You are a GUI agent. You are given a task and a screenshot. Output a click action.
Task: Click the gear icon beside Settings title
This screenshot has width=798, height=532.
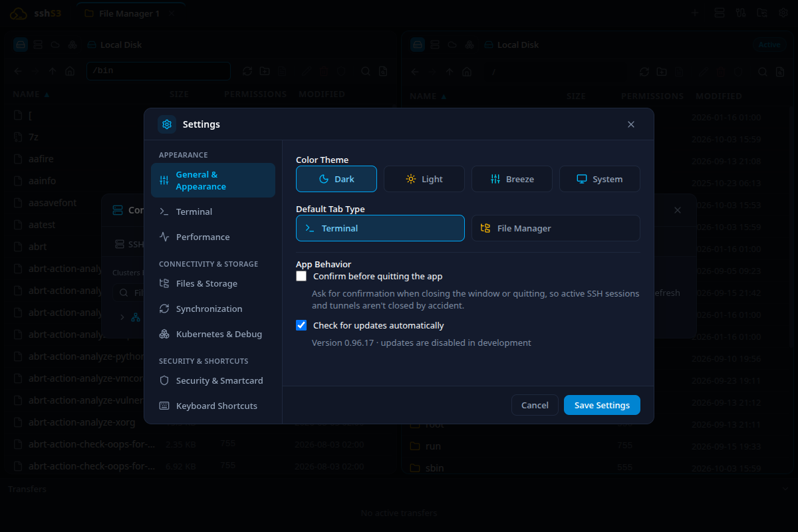(167, 124)
